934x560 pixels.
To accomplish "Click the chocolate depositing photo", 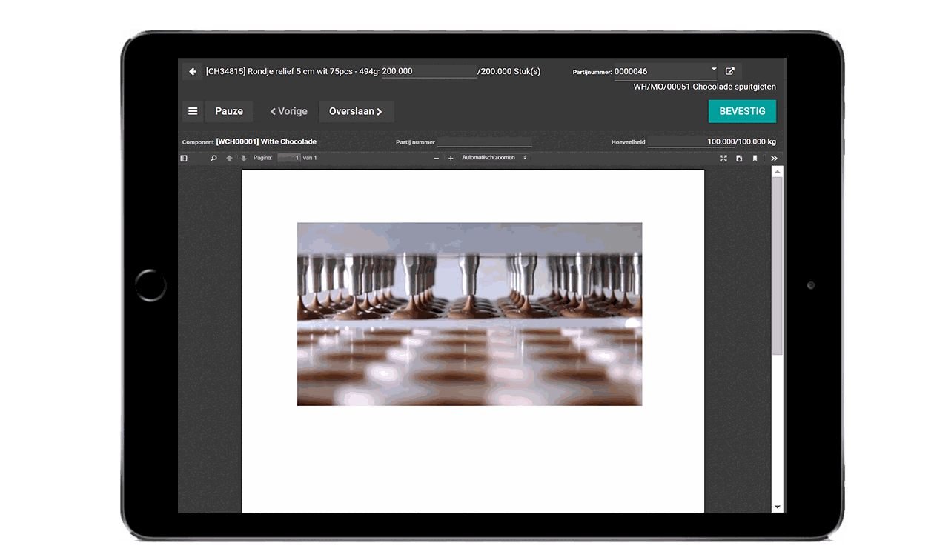I will click(469, 314).
